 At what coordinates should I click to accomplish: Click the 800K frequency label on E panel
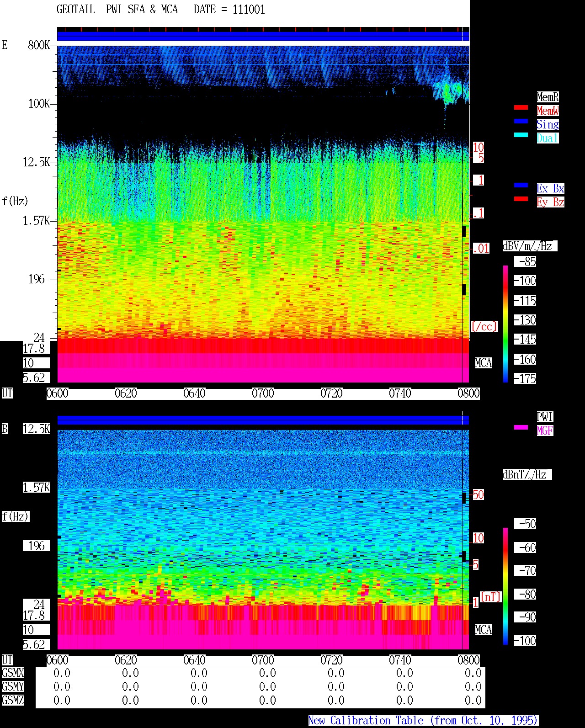pyautogui.click(x=39, y=45)
